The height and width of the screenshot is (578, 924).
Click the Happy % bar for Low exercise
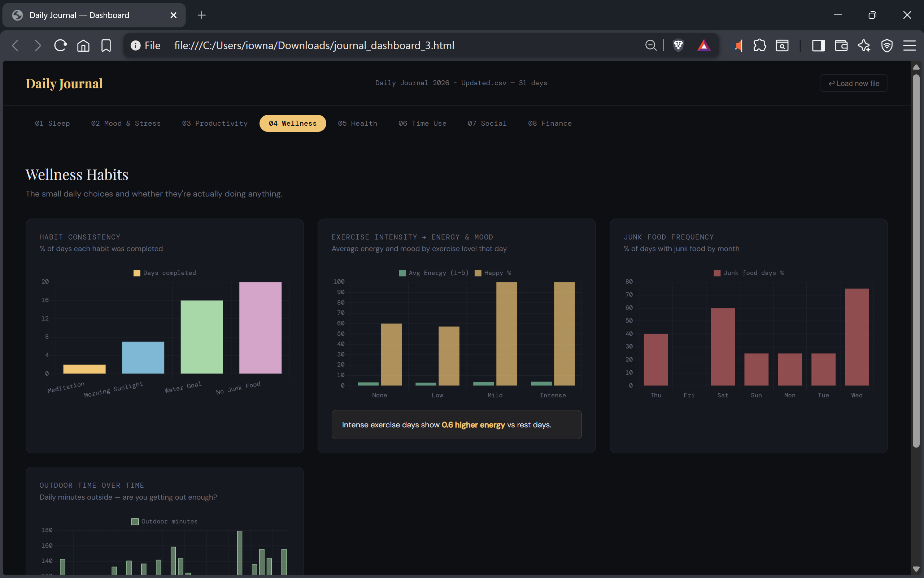click(449, 356)
